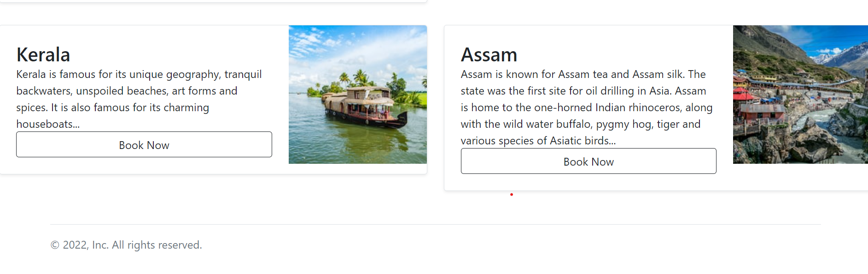Click the Kerala heading

pyautogui.click(x=43, y=55)
